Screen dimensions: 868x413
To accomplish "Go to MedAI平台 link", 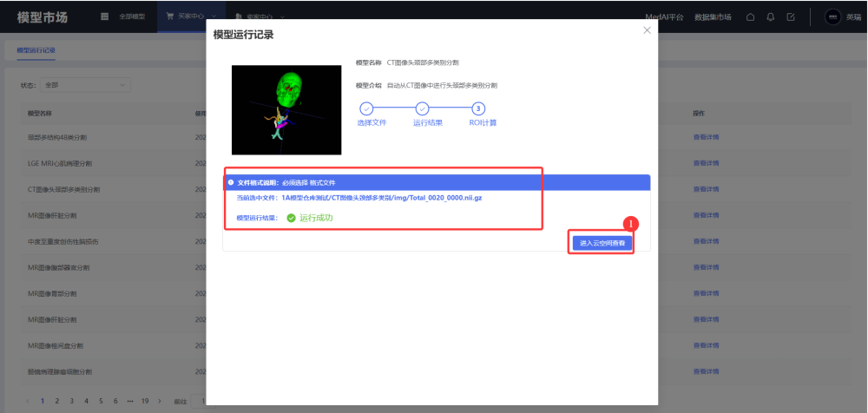I will 664,17.
